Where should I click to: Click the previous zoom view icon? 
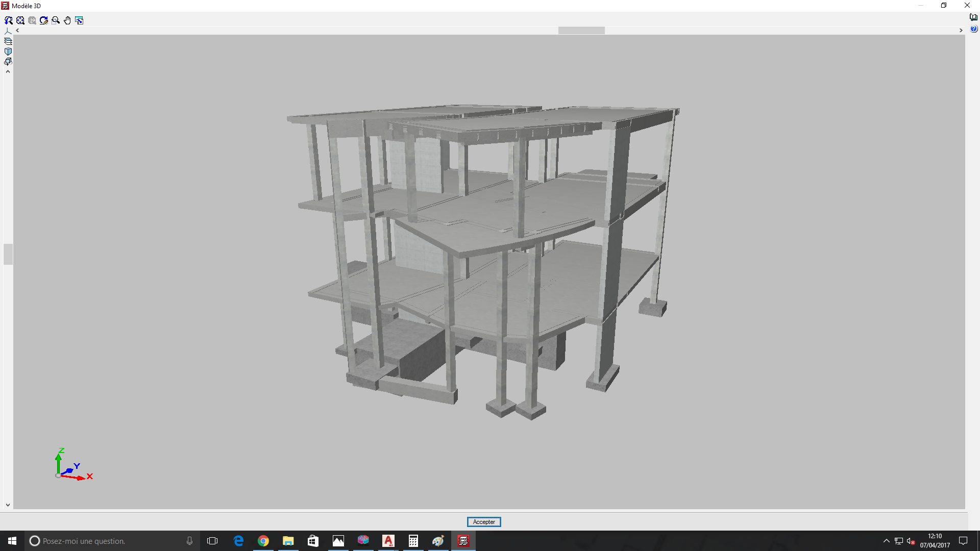tap(9, 20)
